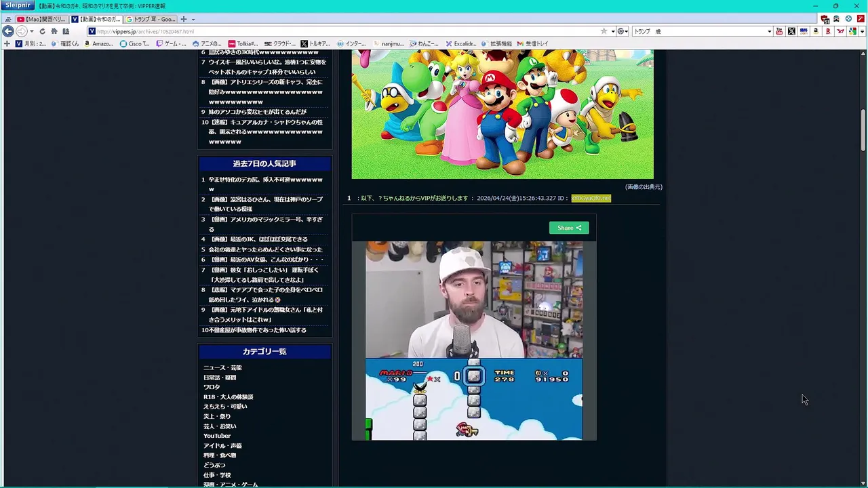This screenshot has height=488, width=868.
Task: Open the 確認くん bookmark
Action: pos(65,43)
